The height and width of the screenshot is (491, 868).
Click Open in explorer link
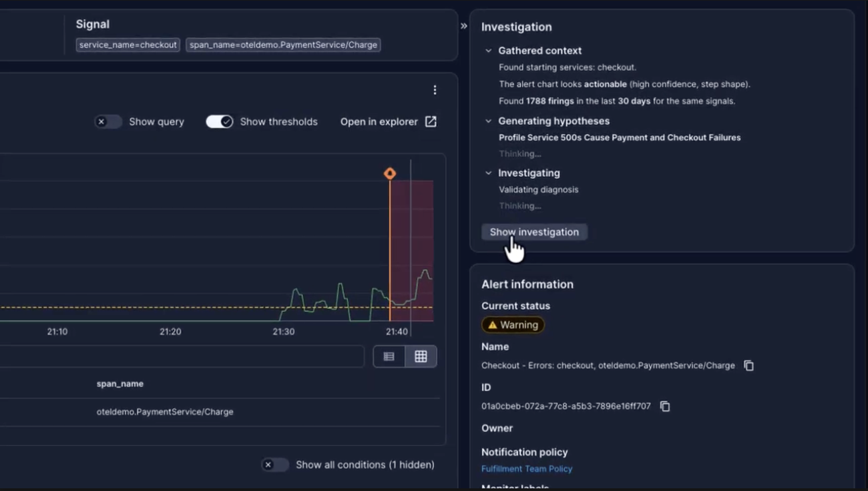(x=379, y=121)
